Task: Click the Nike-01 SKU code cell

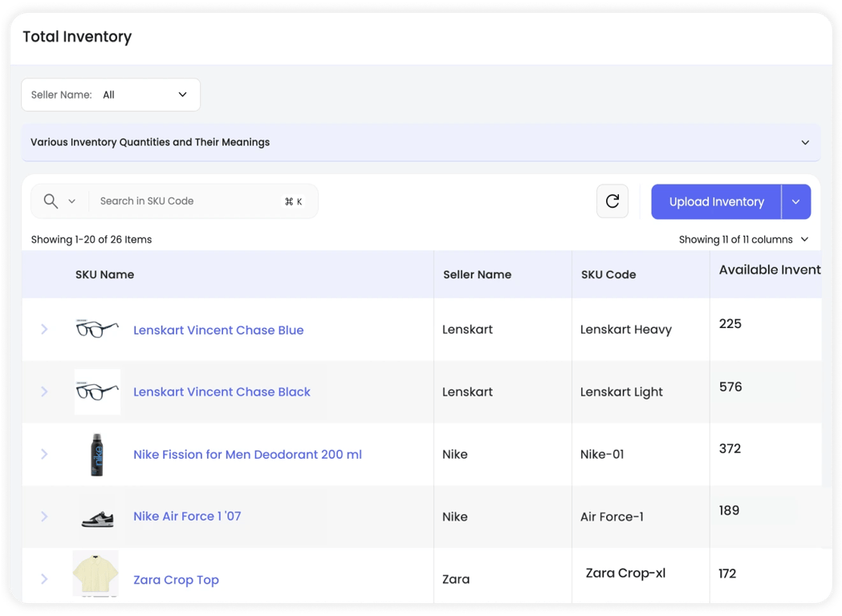Action: click(602, 455)
